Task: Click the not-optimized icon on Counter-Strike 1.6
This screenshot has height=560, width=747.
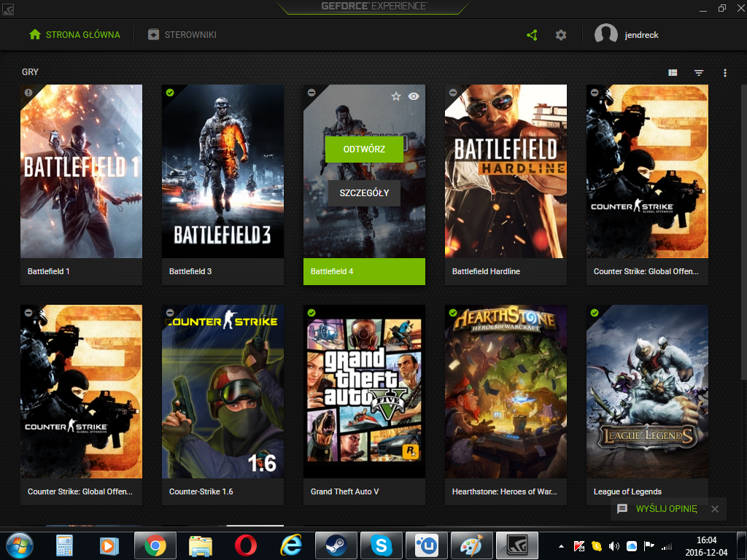Action: point(170,313)
